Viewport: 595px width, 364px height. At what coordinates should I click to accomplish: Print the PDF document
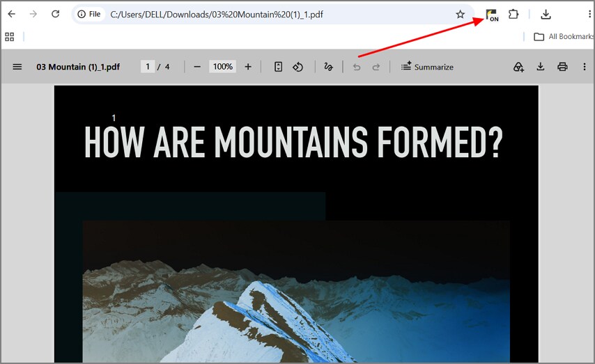pos(562,67)
